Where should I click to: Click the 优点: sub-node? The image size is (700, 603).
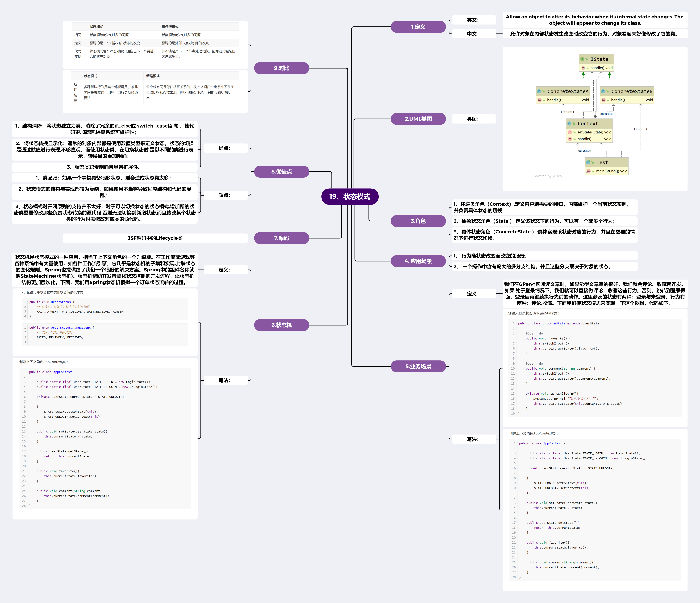pyautogui.click(x=226, y=148)
